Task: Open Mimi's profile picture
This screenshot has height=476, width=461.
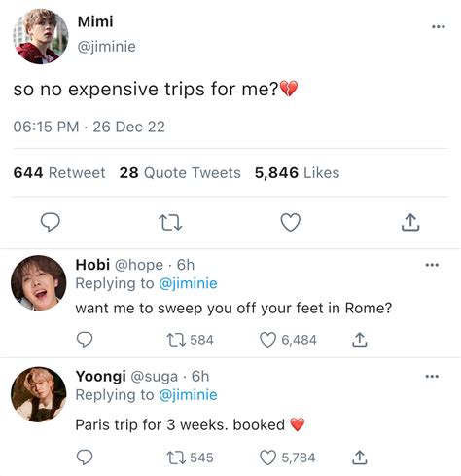Action: [x=40, y=36]
